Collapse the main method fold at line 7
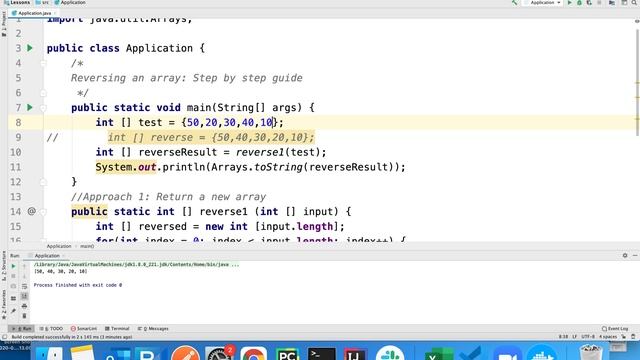 (x=43, y=108)
